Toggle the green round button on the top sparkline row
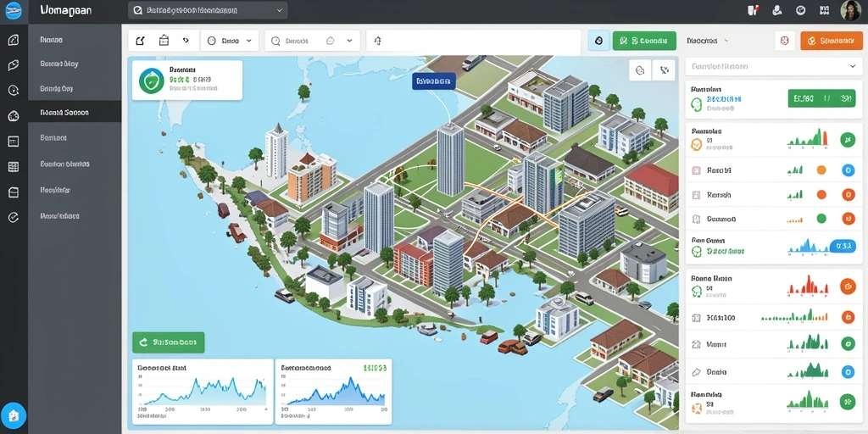Viewport: 868px width, 434px height. tap(848, 140)
